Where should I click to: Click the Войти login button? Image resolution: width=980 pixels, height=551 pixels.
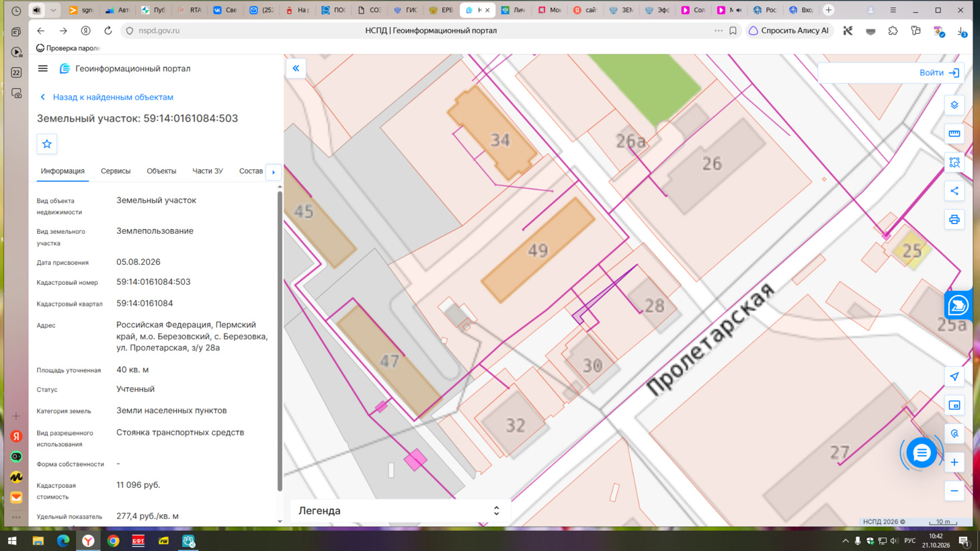(939, 73)
